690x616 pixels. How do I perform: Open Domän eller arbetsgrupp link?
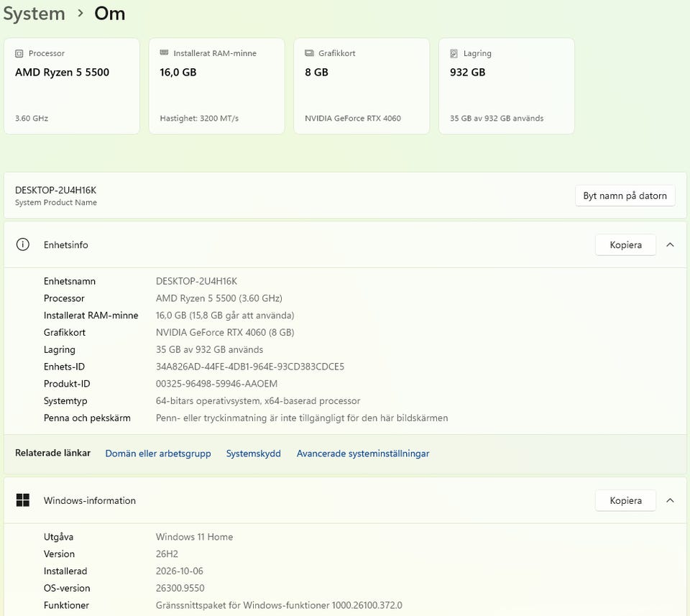tap(158, 454)
